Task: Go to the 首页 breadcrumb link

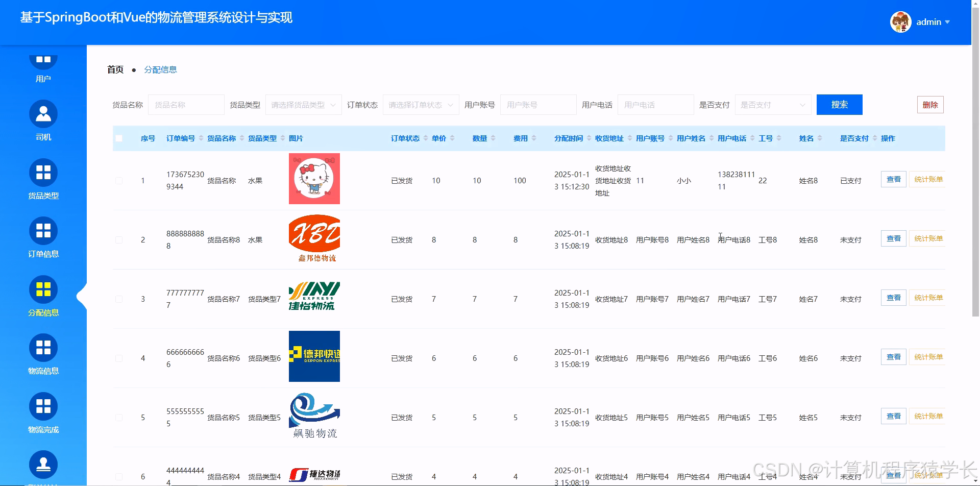Action: click(114, 69)
